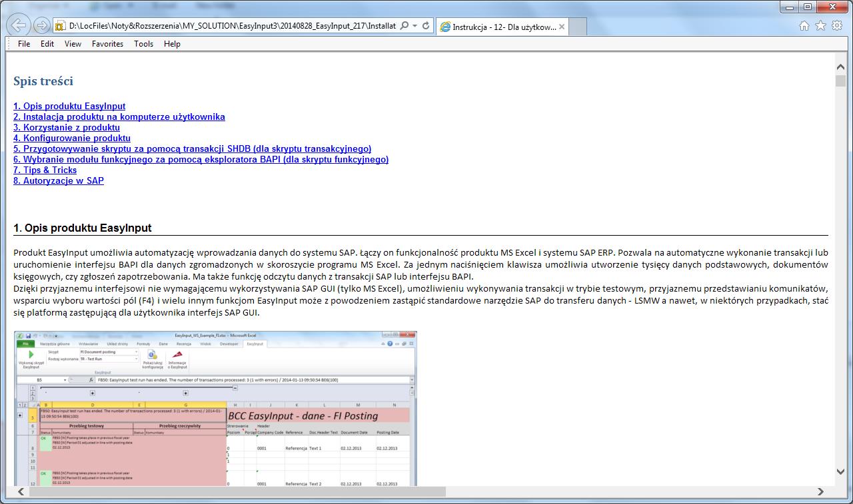
Task: Go to 5. Przygotowywanie skryptu SHDB link
Action: (193, 148)
